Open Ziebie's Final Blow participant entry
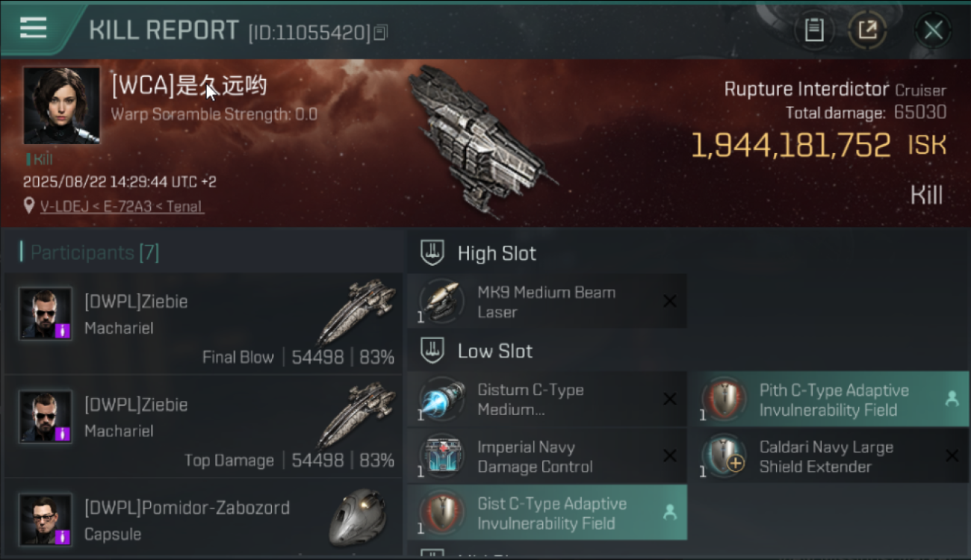Screen dimensions: 971x560 203,323
